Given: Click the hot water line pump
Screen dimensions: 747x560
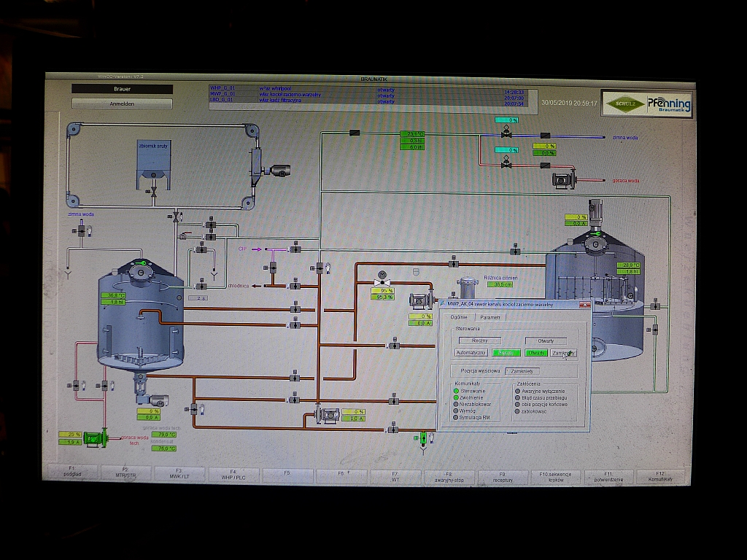Looking at the screenshot, I should 562,179.
